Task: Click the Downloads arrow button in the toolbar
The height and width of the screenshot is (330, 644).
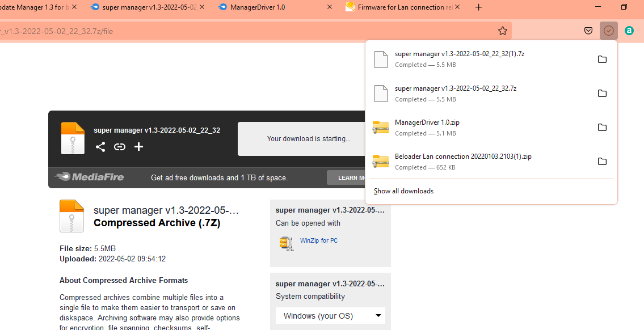Action: (x=608, y=30)
